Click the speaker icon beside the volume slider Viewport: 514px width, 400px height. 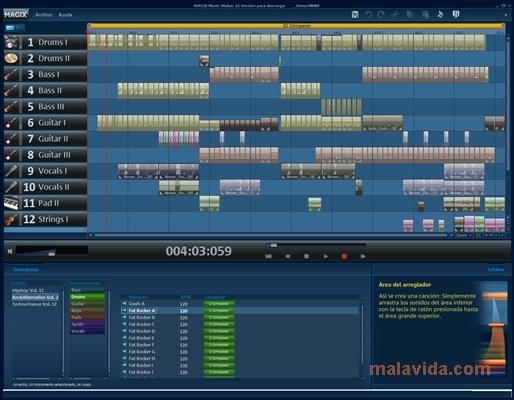(x=10, y=251)
